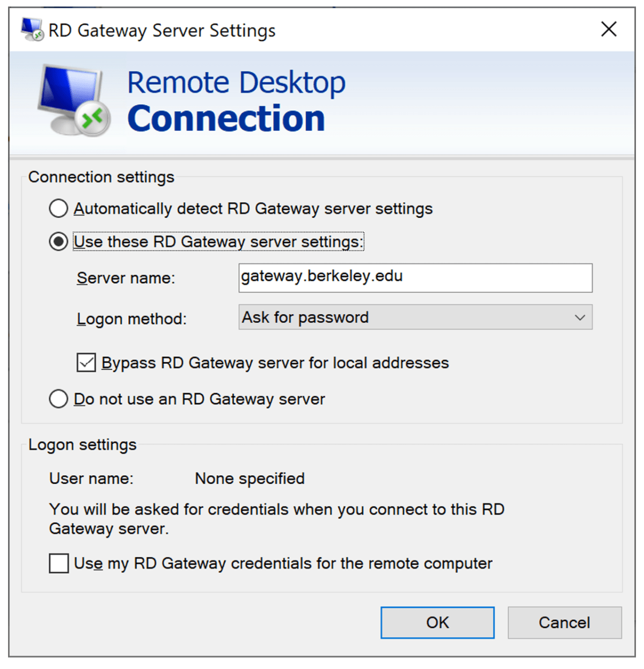The width and height of the screenshot is (644, 669).
Task: Click the RD Gateway Server Settings title text
Action: click(162, 31)
